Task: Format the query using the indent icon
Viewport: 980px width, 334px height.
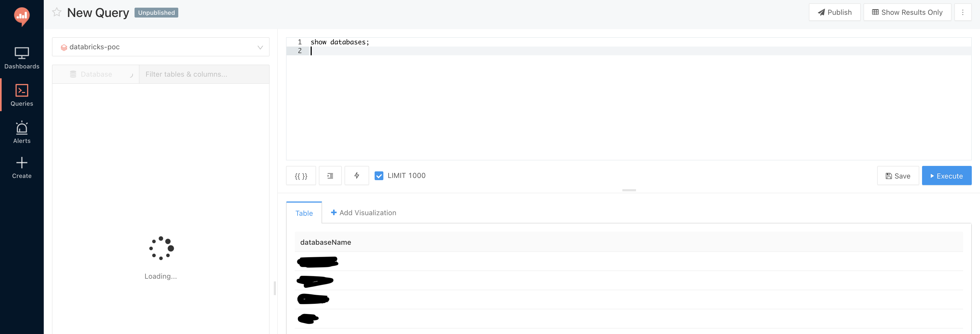Action: 330,175
